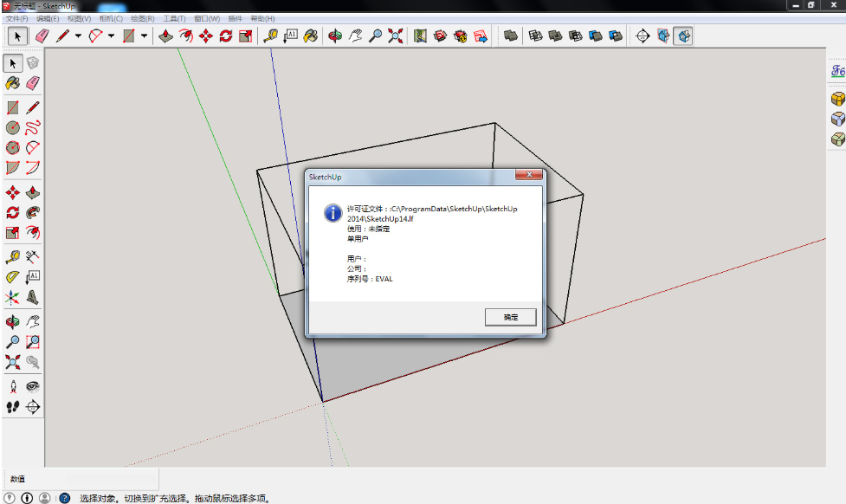Open the 窗口(W) menu

pos(207,18)
